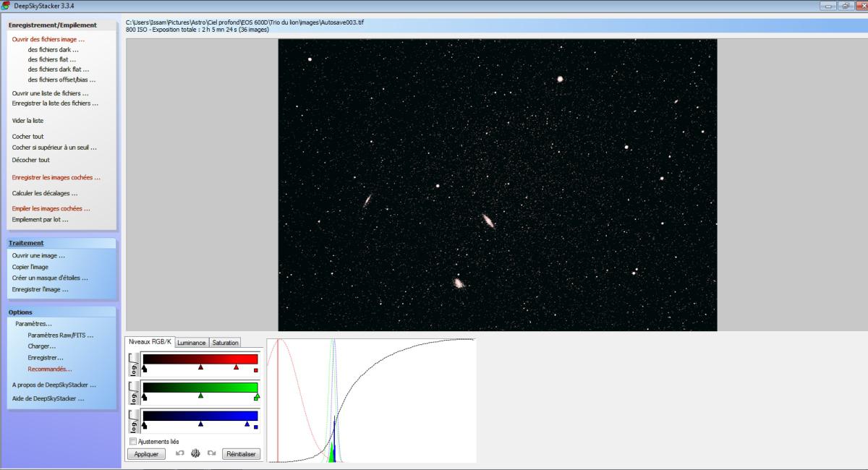Image resolution: width=868 pixels, height=470 pixels.
Task: Select the blue channel highlight triangle marker
Action: tap(247, 424)
